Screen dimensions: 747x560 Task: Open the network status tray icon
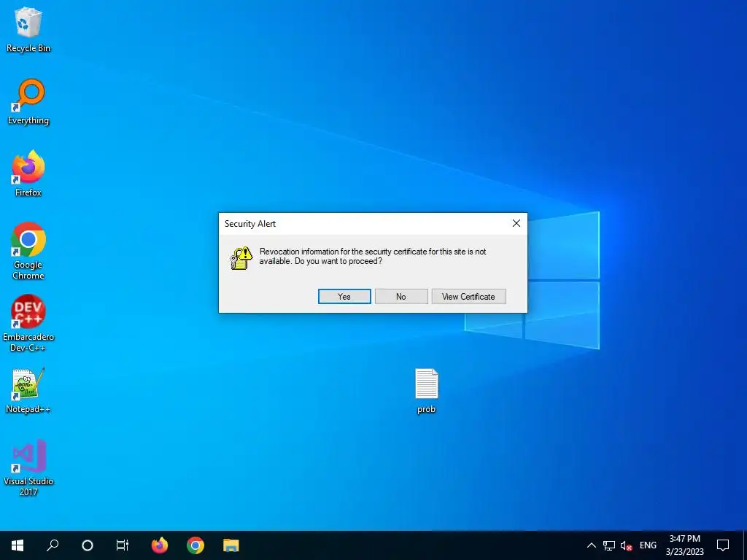click(609, 545)
